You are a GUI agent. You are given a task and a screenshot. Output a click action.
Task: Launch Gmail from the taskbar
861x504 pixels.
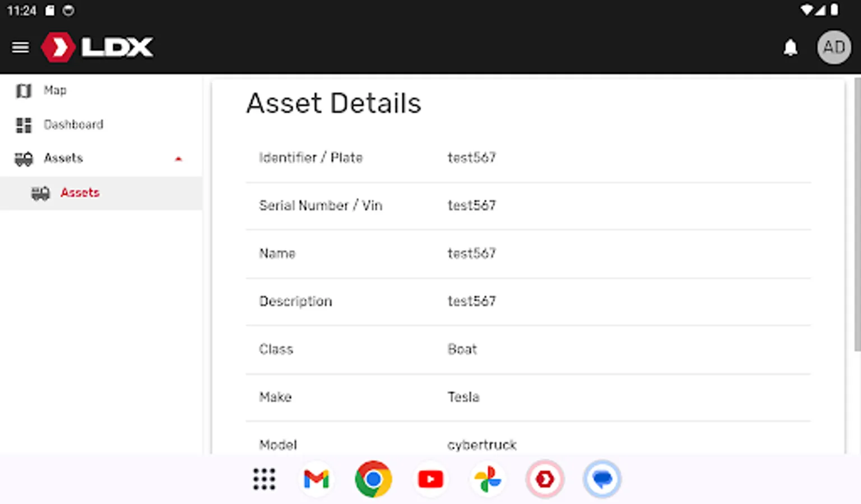coord(316,479)
